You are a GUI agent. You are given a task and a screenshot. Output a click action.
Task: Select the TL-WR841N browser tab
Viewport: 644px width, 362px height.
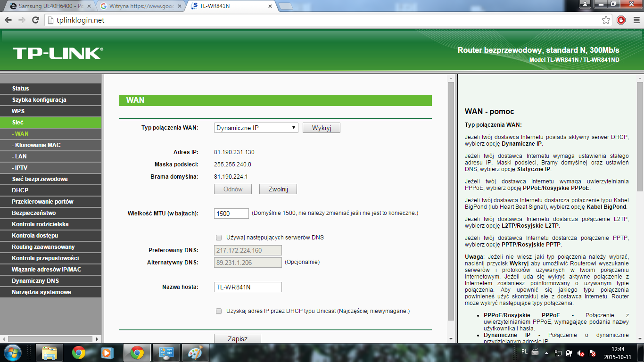click(x=231, y=7)
